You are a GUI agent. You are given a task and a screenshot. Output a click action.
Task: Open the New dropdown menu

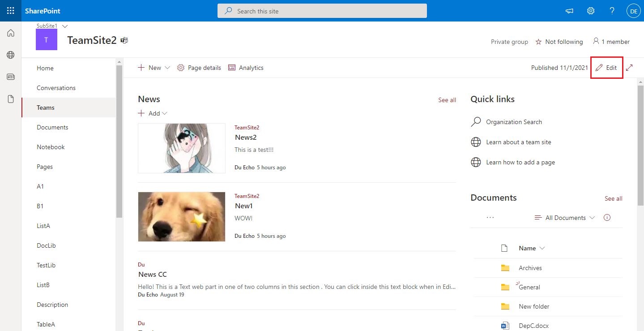(x=154, y=68)
